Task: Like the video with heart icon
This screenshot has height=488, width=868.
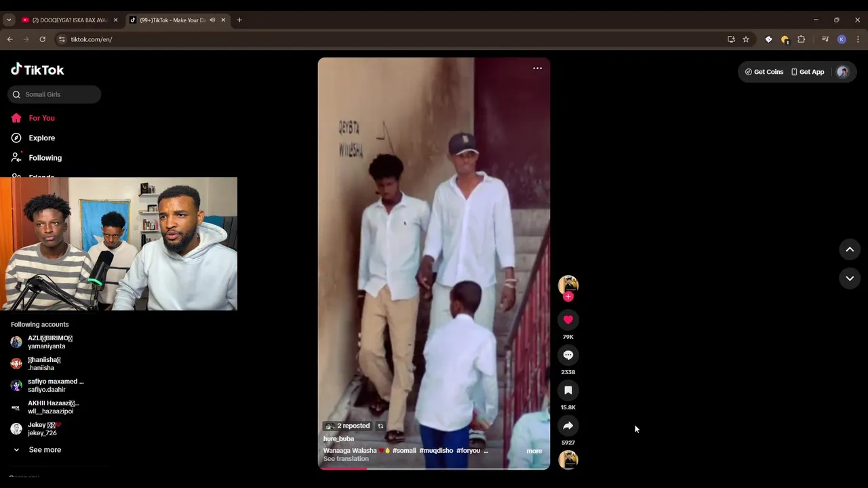Action: [x=568, y=319]
